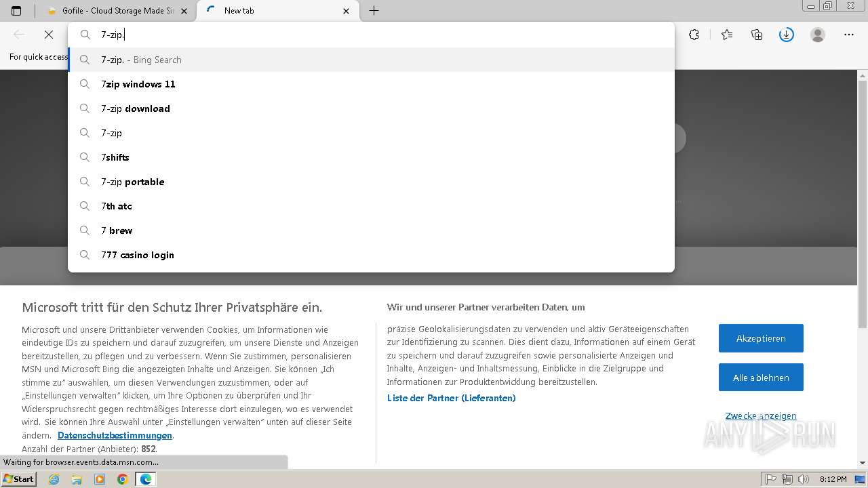Choose suggestion '7shifts'
868x488 pixels.
[372, 157]
